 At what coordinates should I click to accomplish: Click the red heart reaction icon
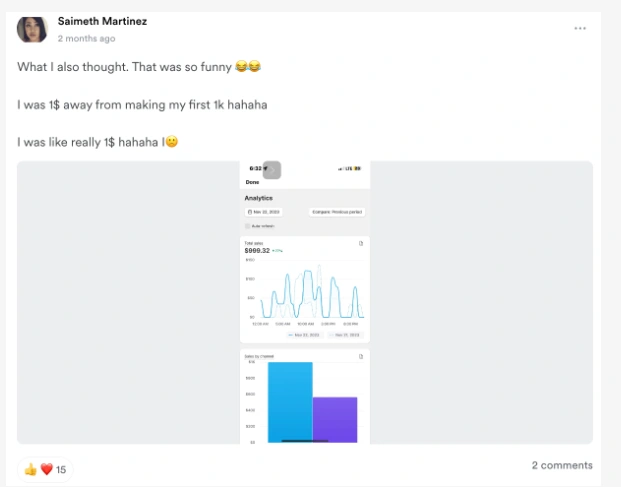[x=46, y=469]
